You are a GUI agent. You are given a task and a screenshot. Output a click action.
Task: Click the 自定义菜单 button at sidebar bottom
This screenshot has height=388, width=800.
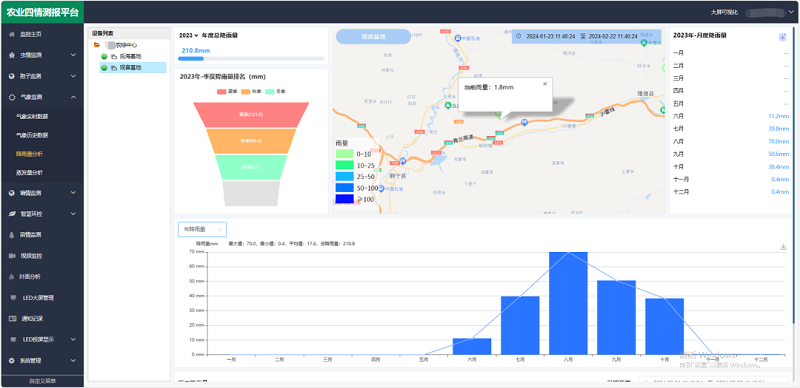42,381
